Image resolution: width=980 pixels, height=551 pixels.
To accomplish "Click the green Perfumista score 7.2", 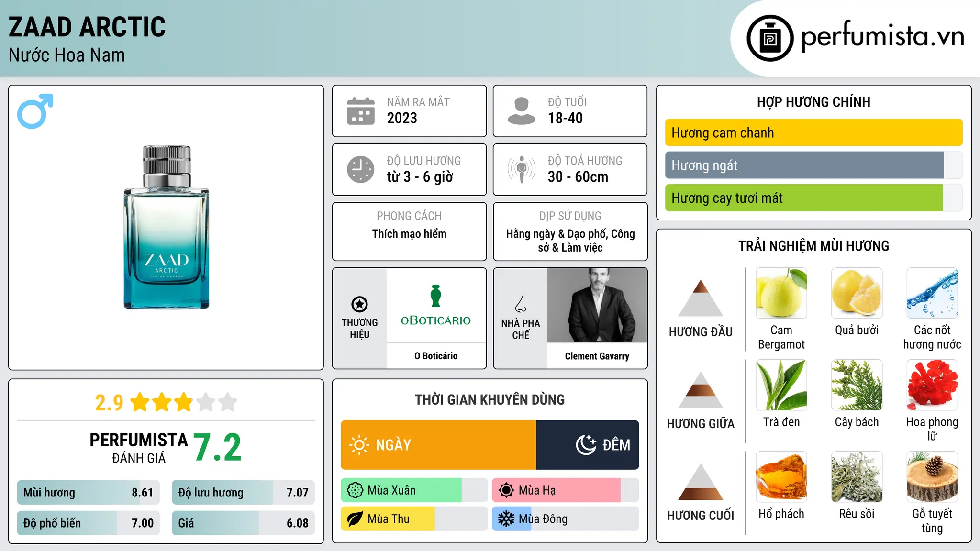I will [217, 448].
